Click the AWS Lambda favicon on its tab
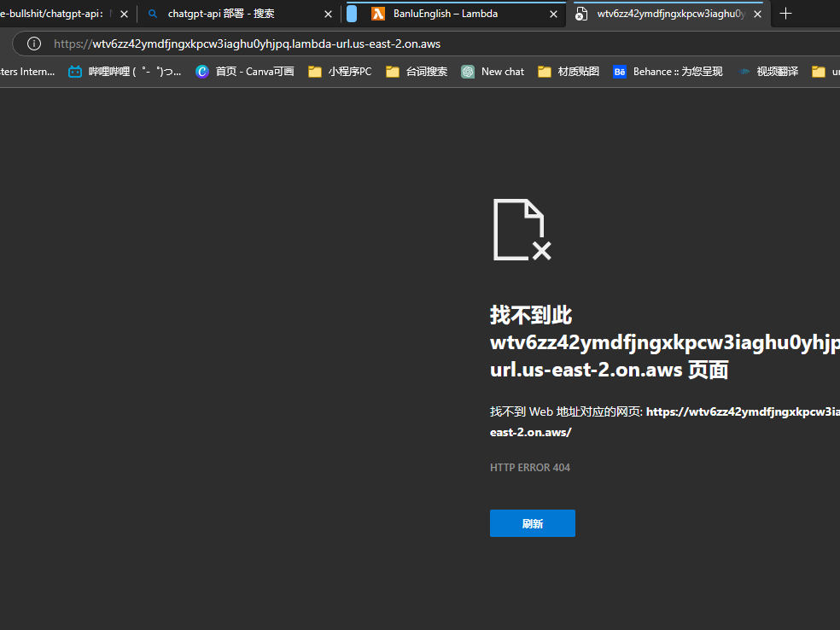840x630 pixels. 378,14
